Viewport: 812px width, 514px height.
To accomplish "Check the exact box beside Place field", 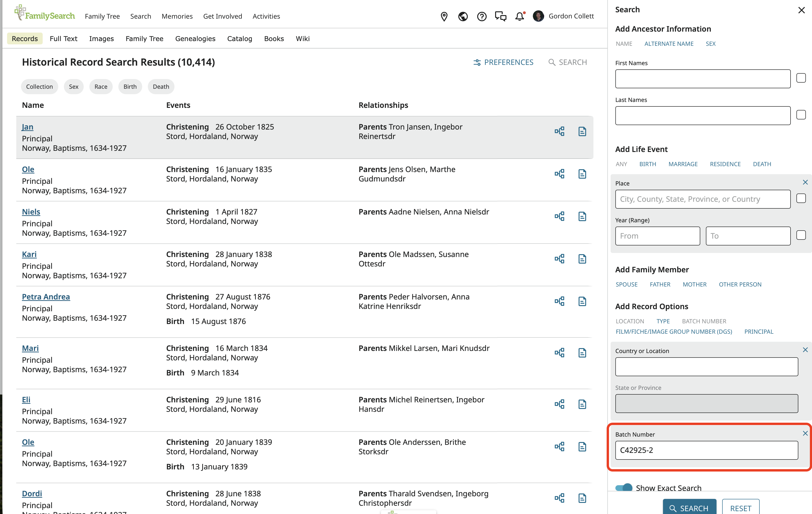I will (801, 198).
